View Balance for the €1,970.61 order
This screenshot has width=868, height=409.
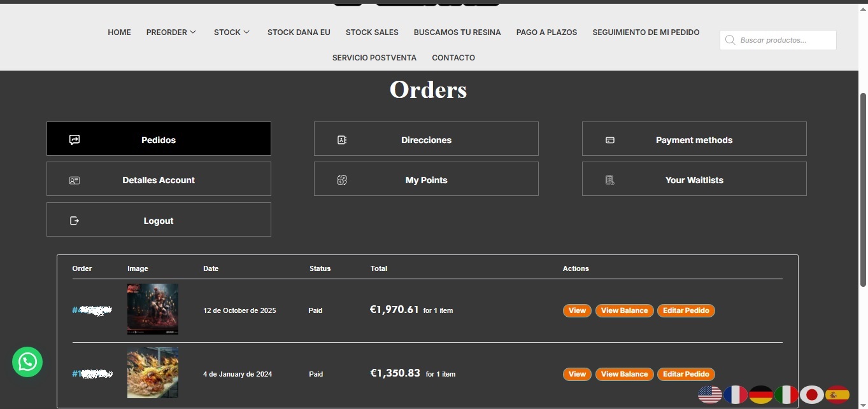click(624, 310)
